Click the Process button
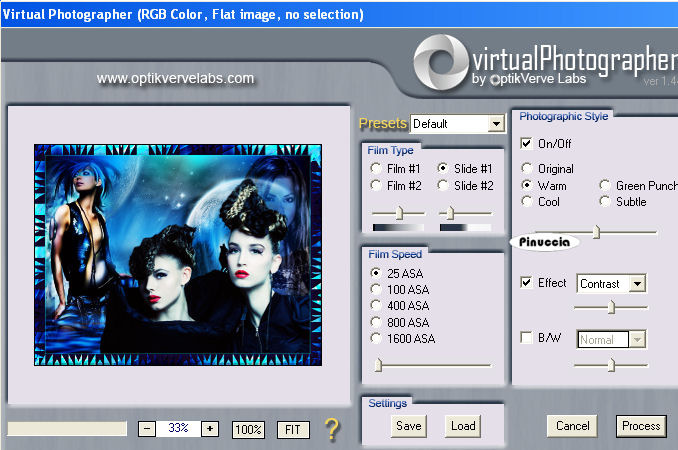The image size is (678, 450). coord(641,426)
